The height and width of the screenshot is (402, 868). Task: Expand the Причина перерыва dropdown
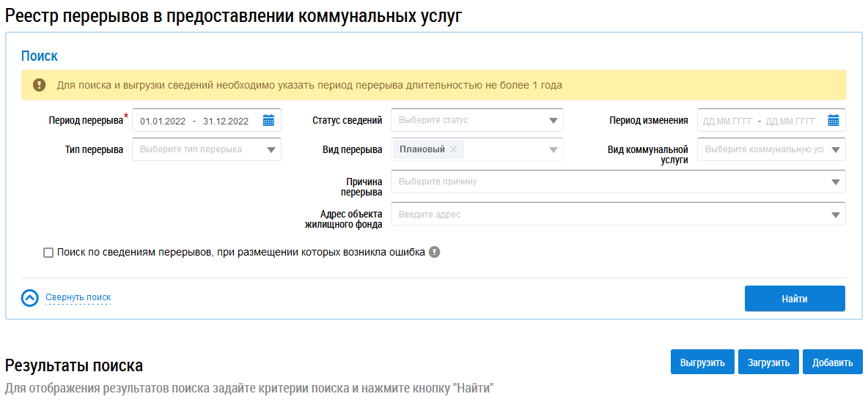tap(835, 182)
